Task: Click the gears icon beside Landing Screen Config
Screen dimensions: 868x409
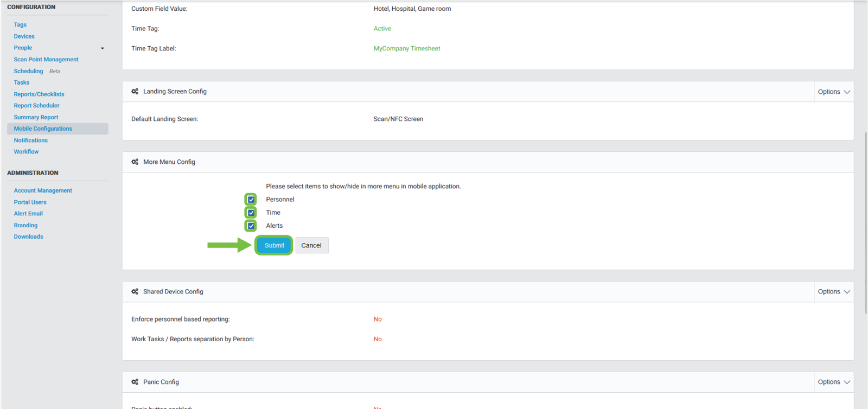Action: (135, 92)
